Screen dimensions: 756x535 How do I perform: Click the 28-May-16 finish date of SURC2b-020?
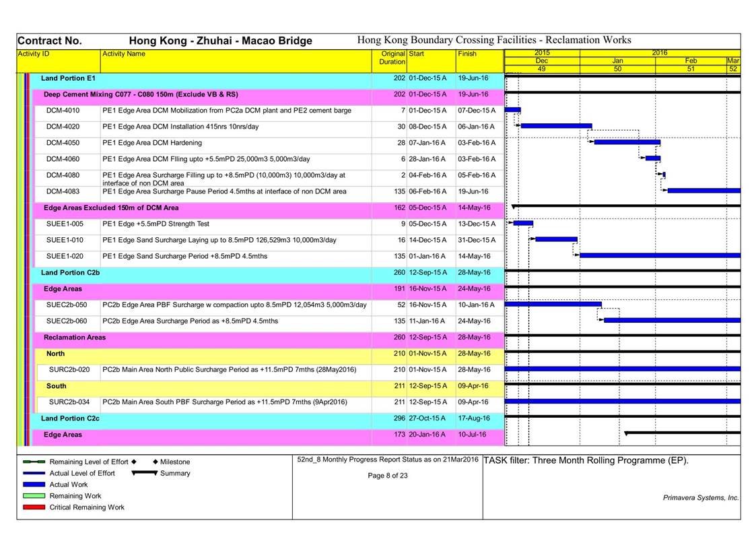tap(474, 370)
